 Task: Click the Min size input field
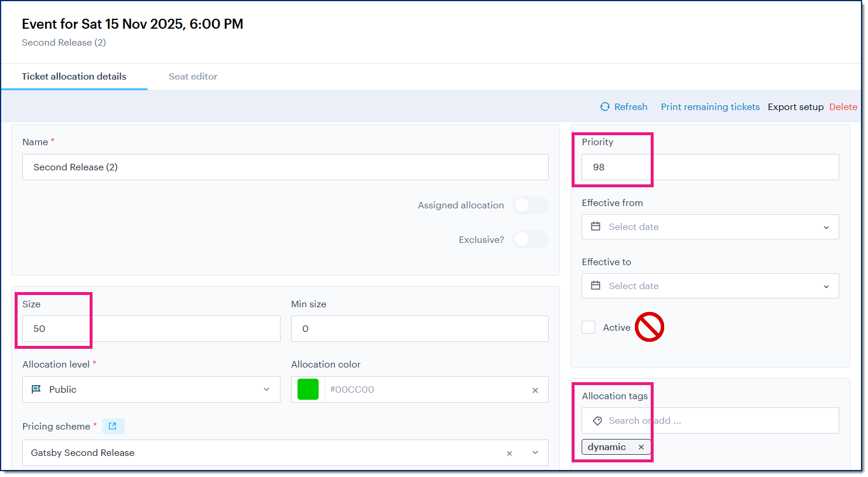coord(420,328)
